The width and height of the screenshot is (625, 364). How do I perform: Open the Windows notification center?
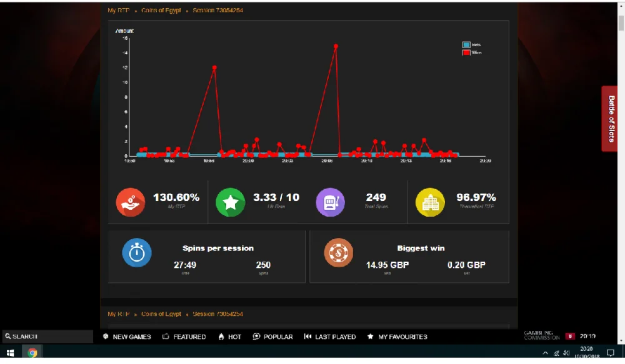610,353
